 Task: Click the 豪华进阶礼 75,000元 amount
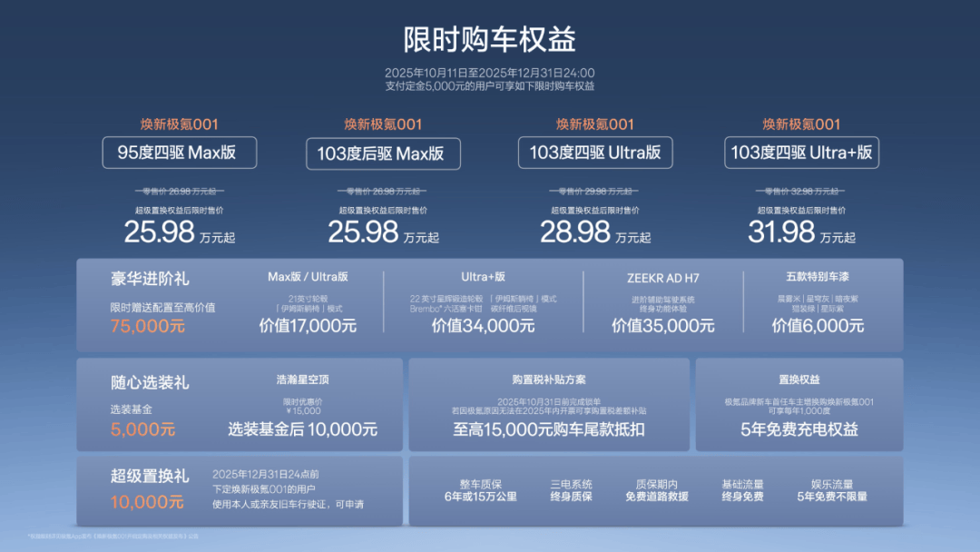pos(148,326)
